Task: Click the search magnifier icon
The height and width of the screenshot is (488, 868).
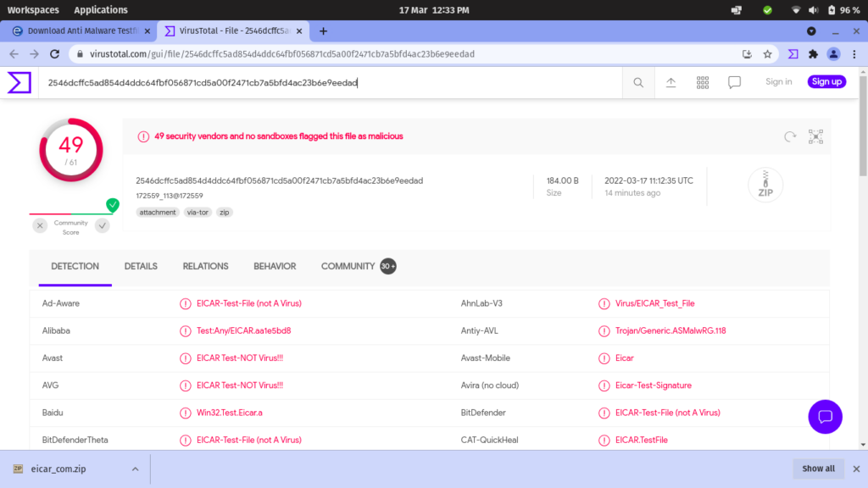Action: tap(638, 82)
